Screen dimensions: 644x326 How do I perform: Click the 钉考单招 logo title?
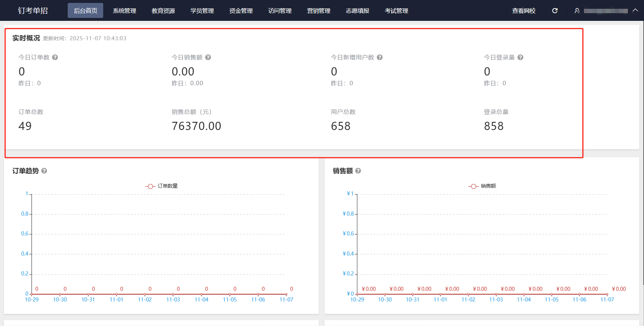(33, 11)
